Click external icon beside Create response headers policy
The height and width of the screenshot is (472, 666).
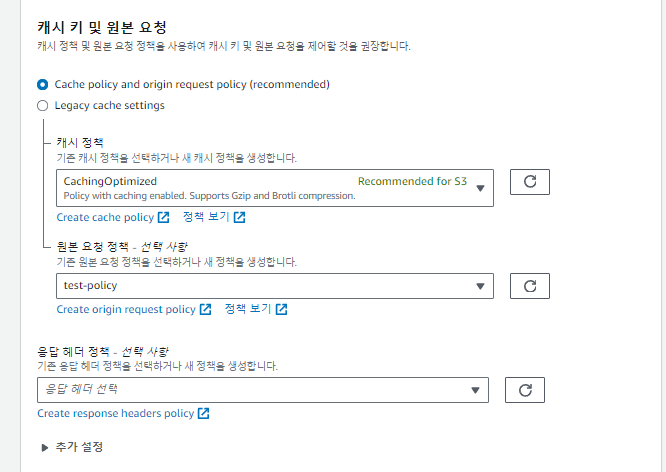pyautogui.click(x=203, y=414)
